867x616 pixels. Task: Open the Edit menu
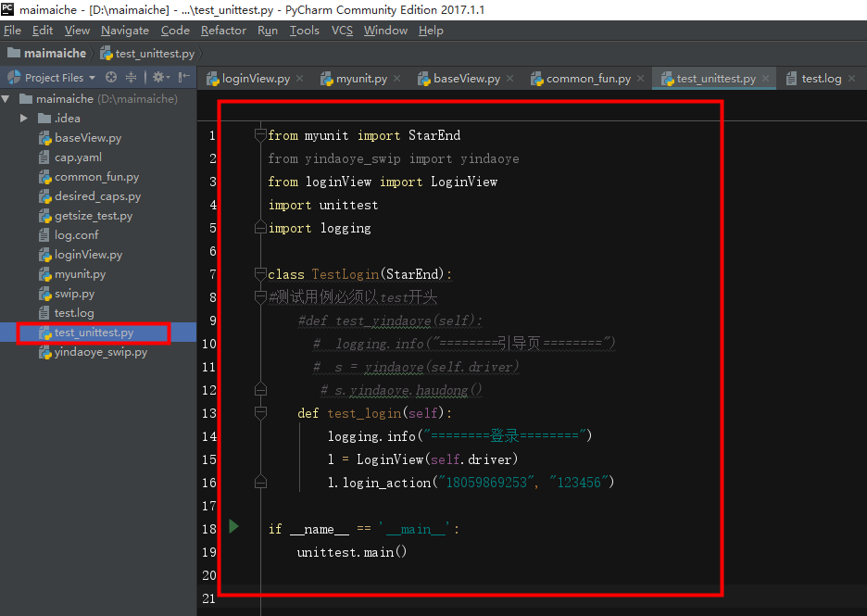[x=43, y=31]
